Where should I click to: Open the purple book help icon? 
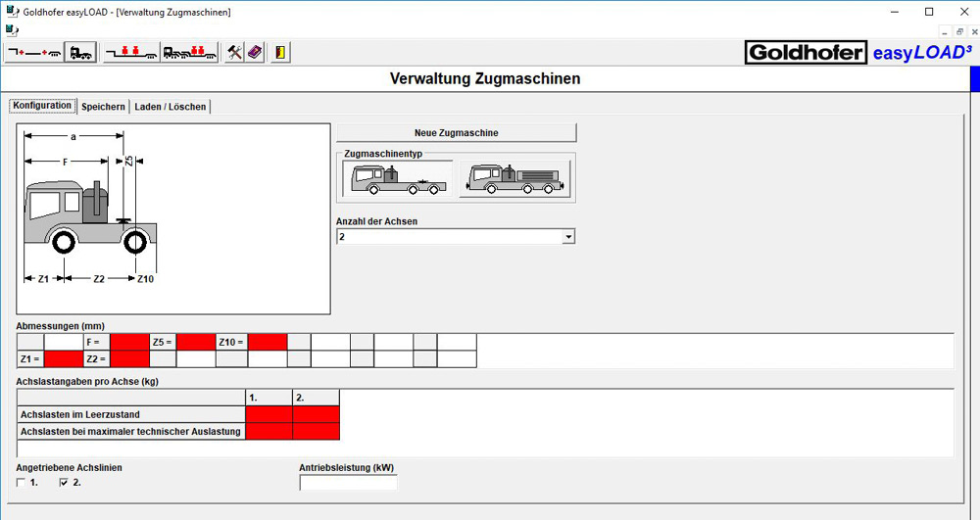[254, 53]
